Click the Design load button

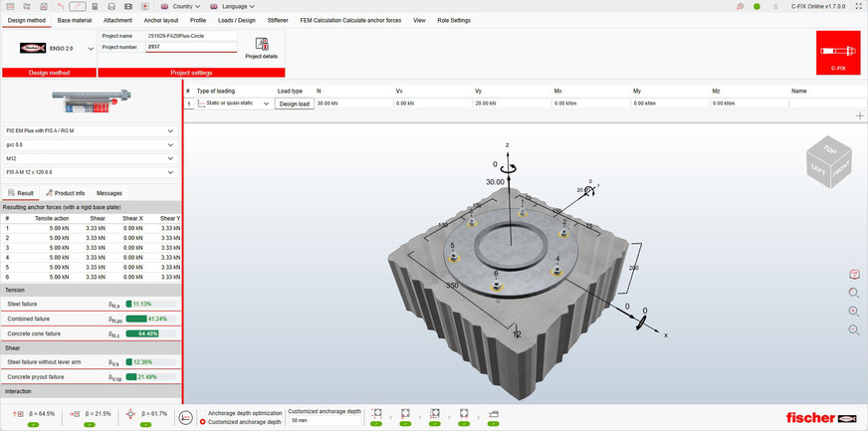[294, 104]
